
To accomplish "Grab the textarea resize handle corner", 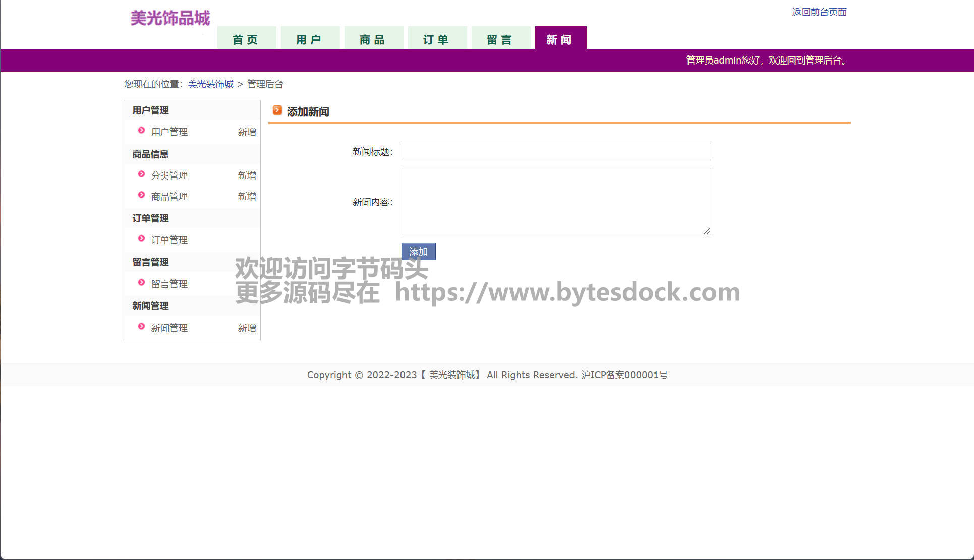I will (707, 231).
